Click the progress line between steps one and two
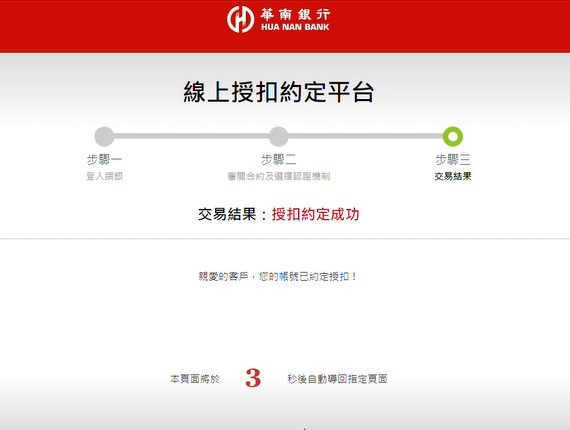The width and height of the screenshot is (570, 430). [192, 136]
